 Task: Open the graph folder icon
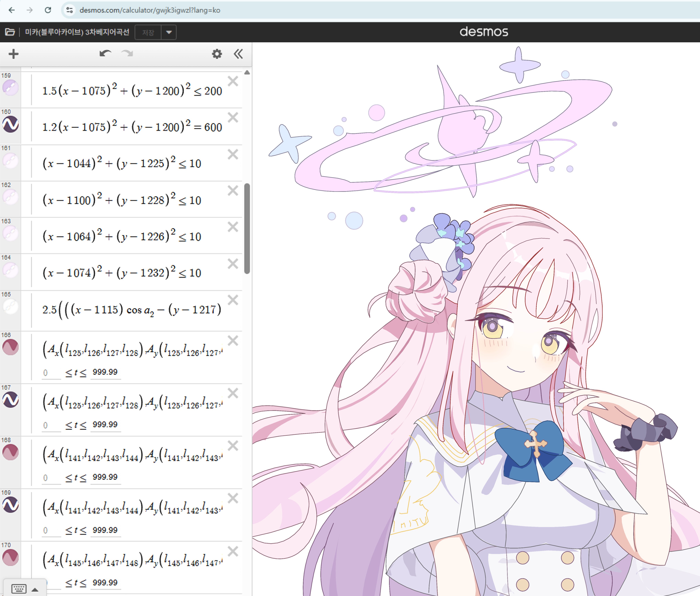10,32
